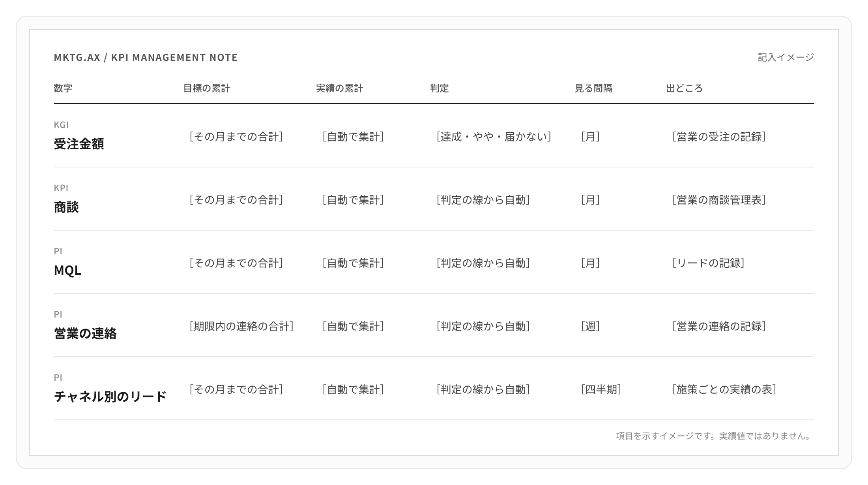This screenshot has height=485, width=868.
Task: Select the '数字' column header
Action: click(63, 88)
